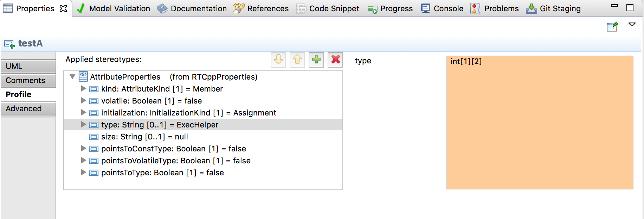
Task: Close the Properties tab with its X
Action: tap(63, 8)
